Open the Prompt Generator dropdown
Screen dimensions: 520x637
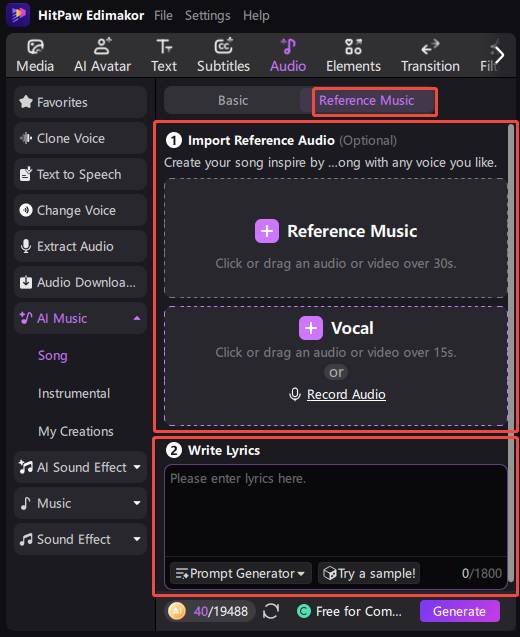coord(241,573)
